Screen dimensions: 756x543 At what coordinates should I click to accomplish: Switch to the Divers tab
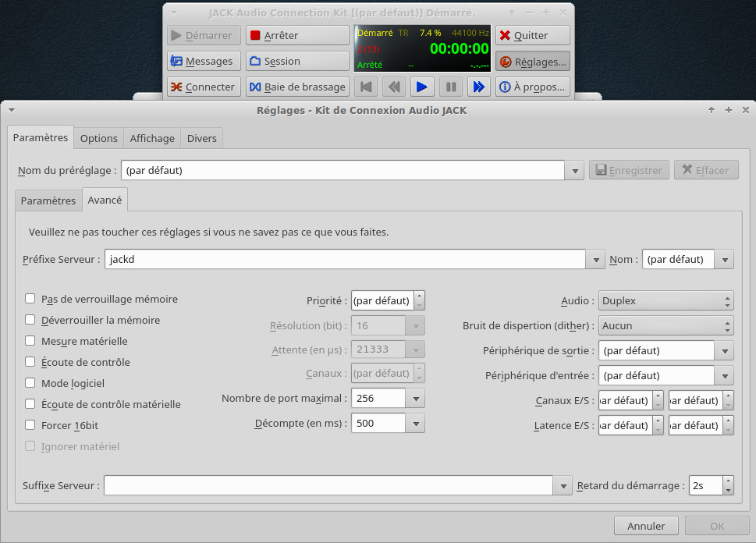coord(201,138)
